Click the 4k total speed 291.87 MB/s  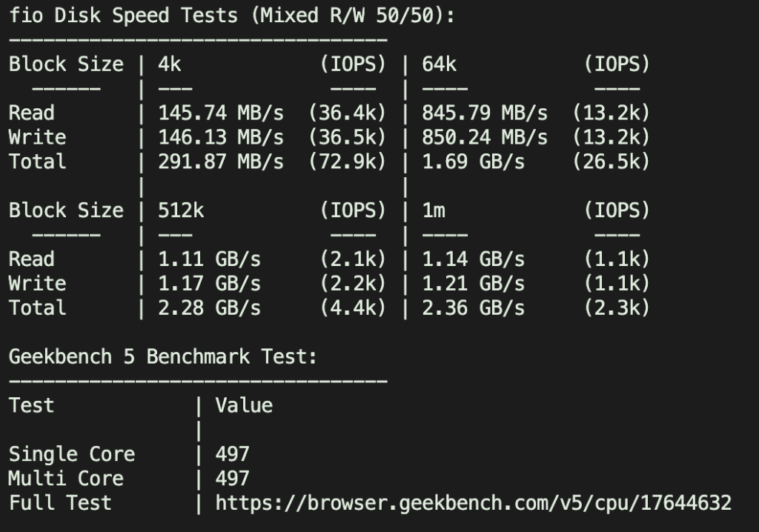tap(220, 162)
